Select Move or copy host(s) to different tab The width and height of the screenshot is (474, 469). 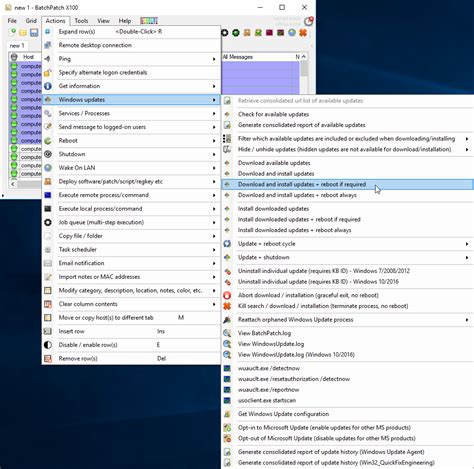pyautogui.click(x=106, y=318)
